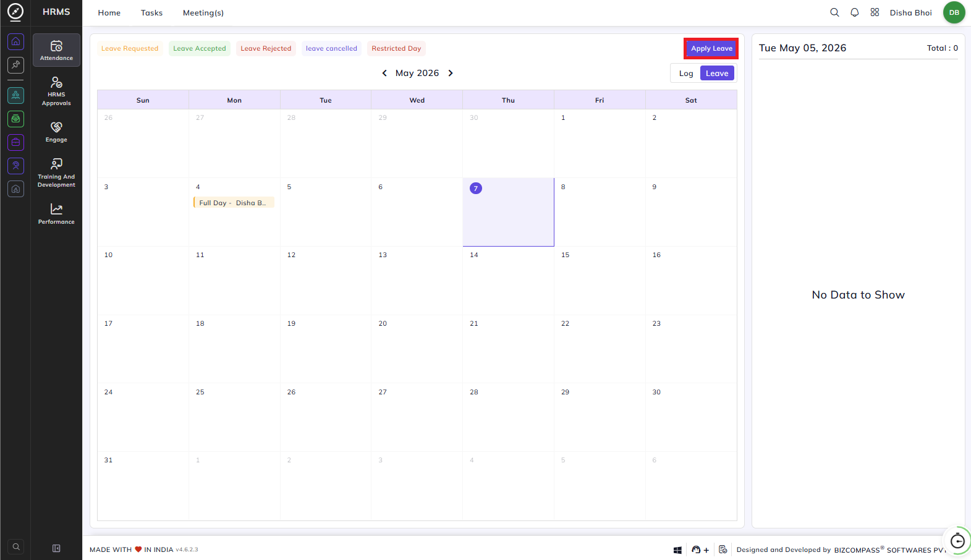971x560 pixels.
Task: Open the Tasks menu
Action: (x=151, y=13)
